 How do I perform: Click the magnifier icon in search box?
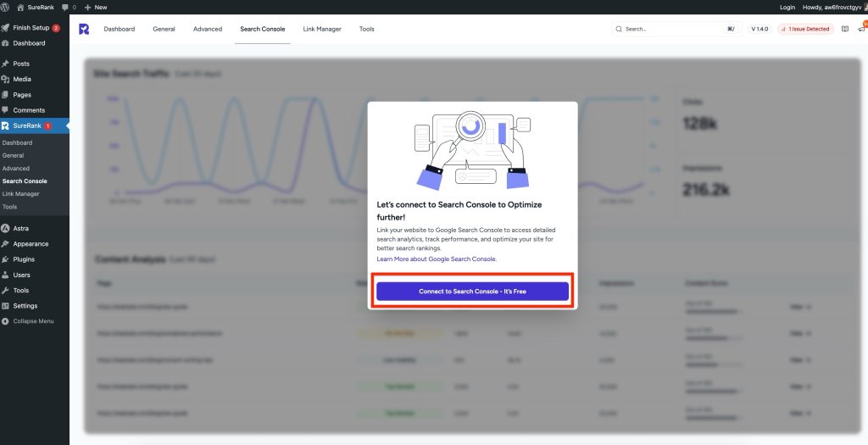coord(619,29)
